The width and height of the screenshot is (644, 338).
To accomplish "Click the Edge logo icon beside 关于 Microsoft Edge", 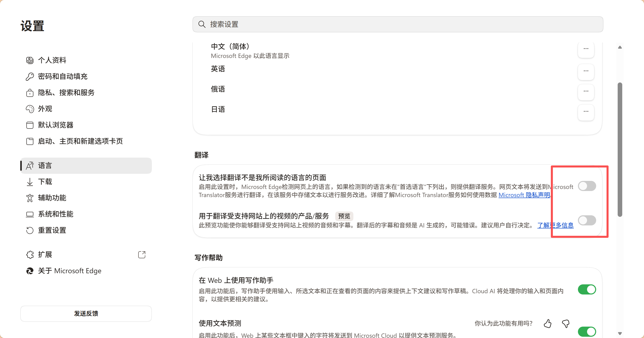I will tap(30, 271).
